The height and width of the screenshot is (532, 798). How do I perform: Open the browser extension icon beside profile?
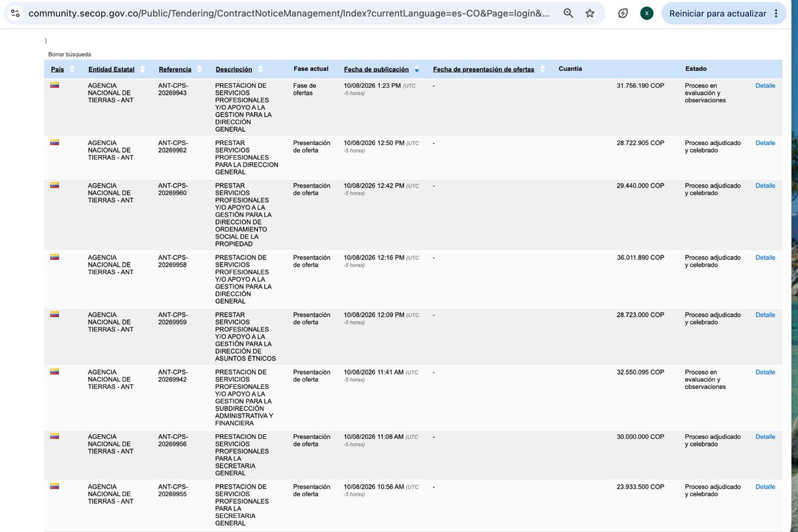(623, 13)
